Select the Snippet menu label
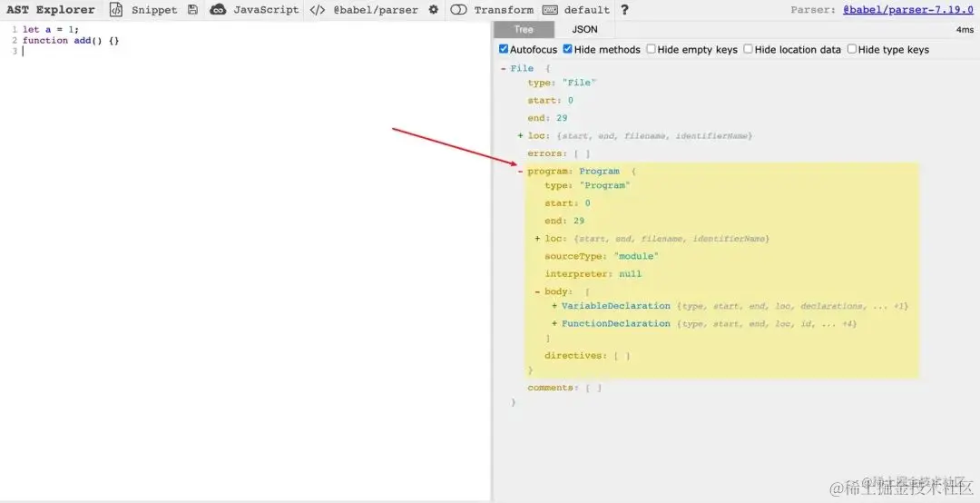The width and height of the screenshot is (980, 503). [x=154, y=10]
